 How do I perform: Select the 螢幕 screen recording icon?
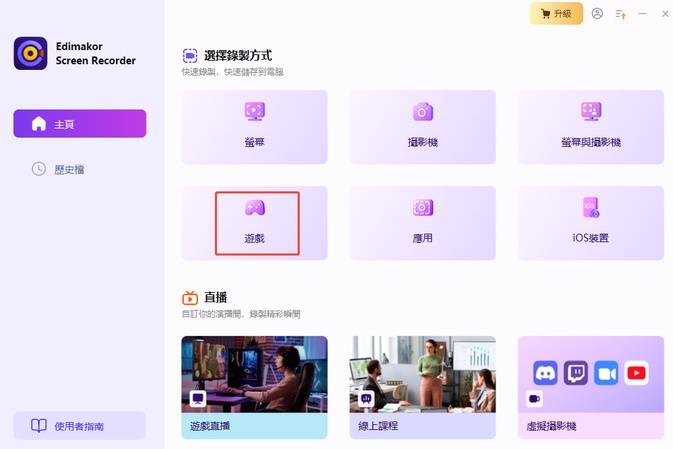[255, 112]
